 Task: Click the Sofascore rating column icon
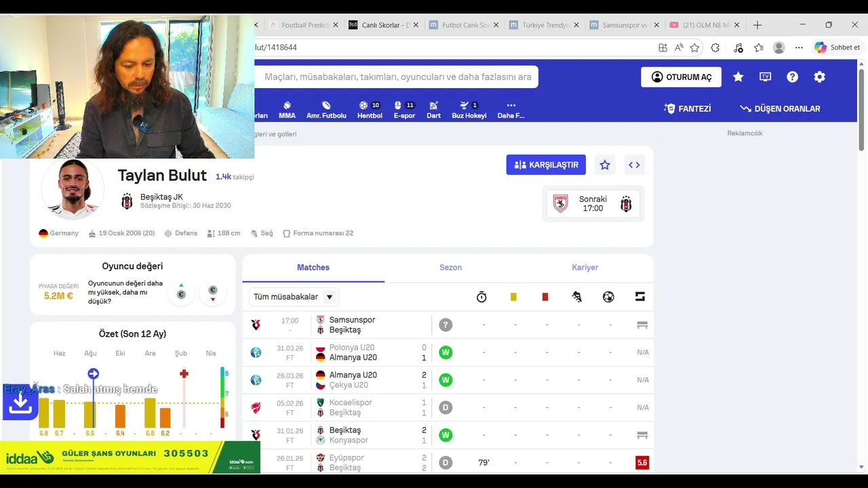(640, 297)
